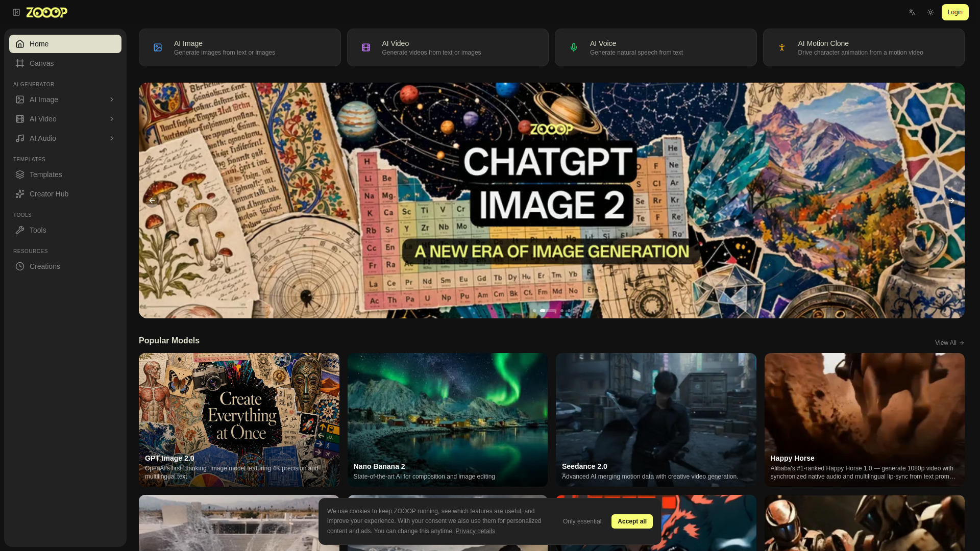The width and height of the screenshot is (980, 551).
Task: Click the AI Image card picture icon
Action: tap(158, 47)
